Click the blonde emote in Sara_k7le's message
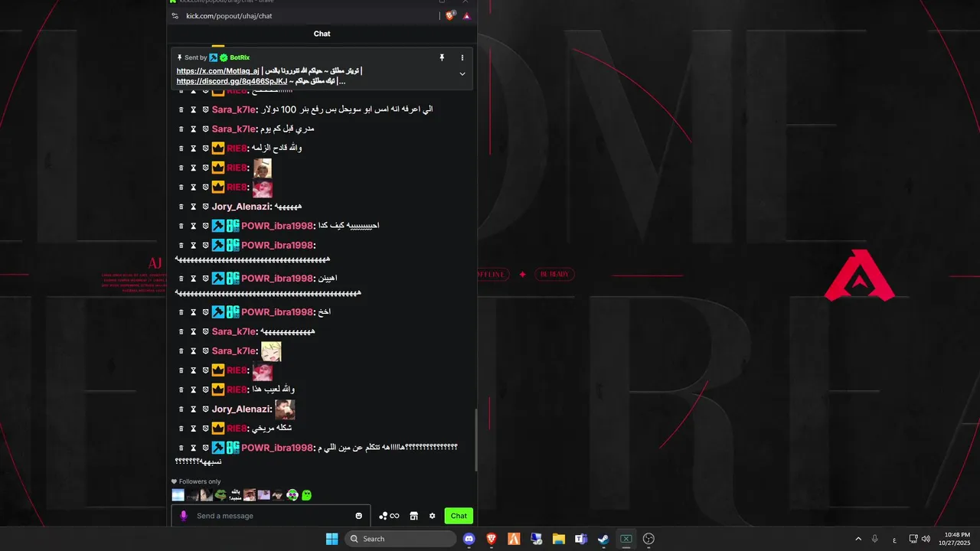Viewport: 980px width, 551px height. coord(271,351)
